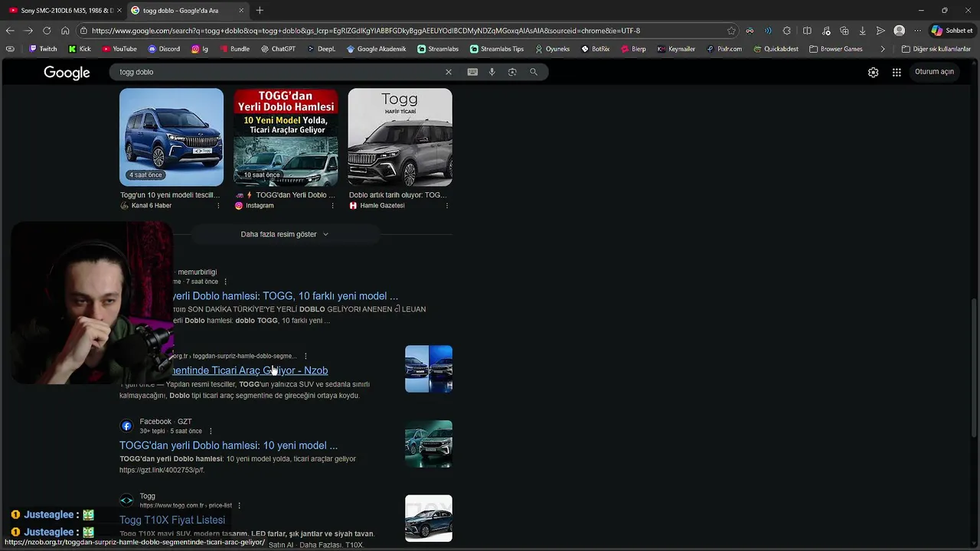Open memurbirligi yerli Doblo hamlesi link
980x551 pixels.
coord(285,296)
